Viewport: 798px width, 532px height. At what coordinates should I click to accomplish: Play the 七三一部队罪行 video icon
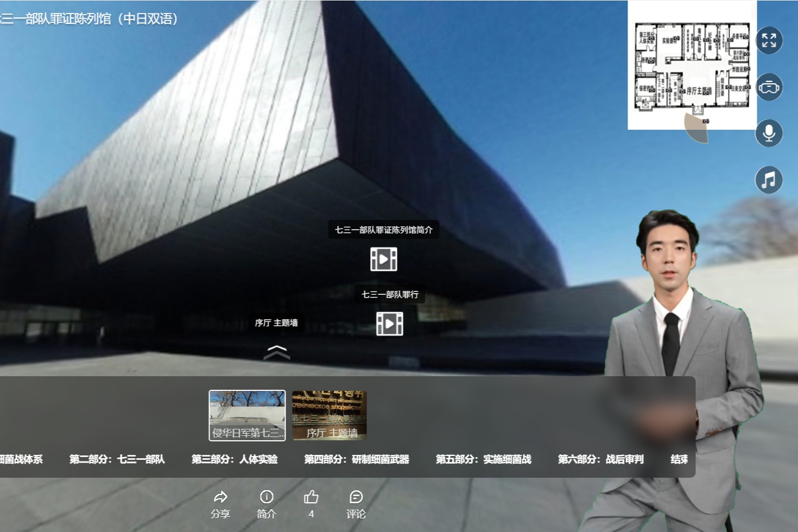click(390, 324)
